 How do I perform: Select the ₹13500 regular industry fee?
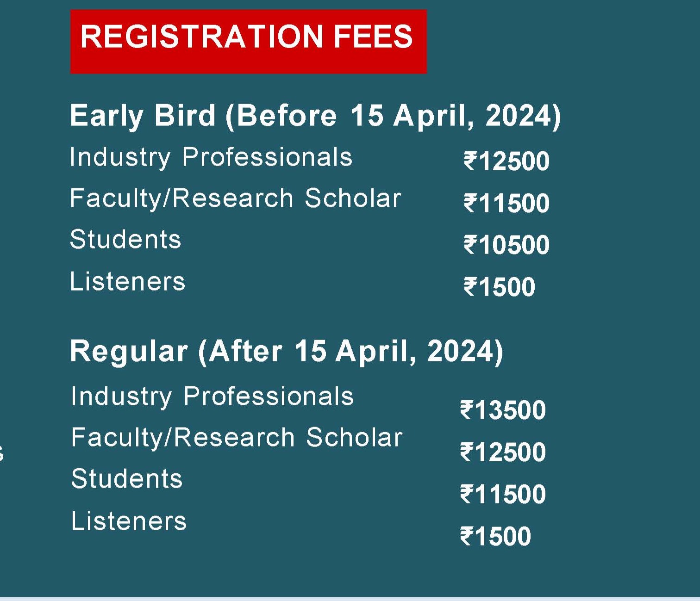coord(503,410)
